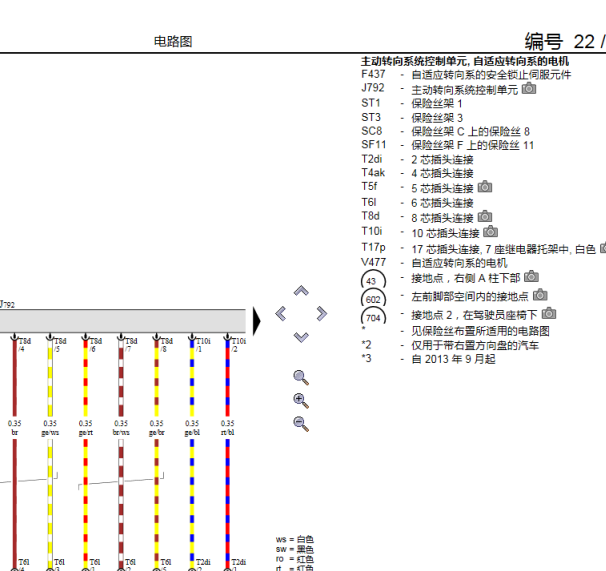The image size is (606, 571).
Task: Click pin label T8d /4
Action: 24,345
